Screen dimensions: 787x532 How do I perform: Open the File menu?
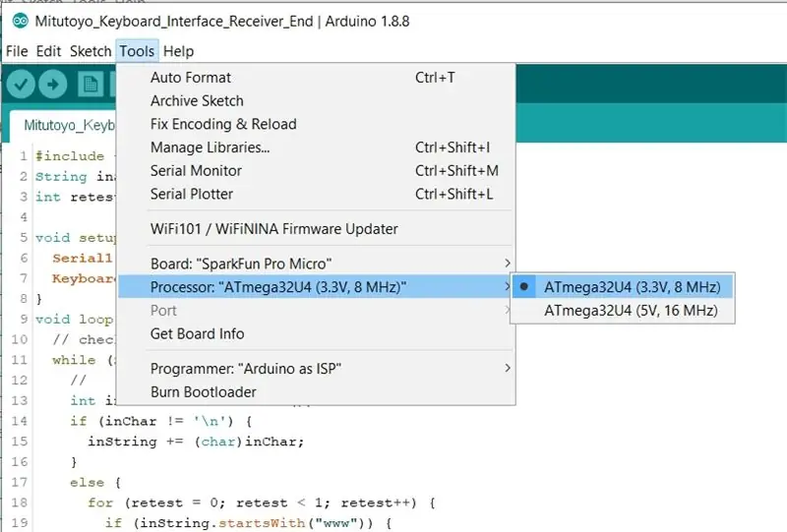17,51
